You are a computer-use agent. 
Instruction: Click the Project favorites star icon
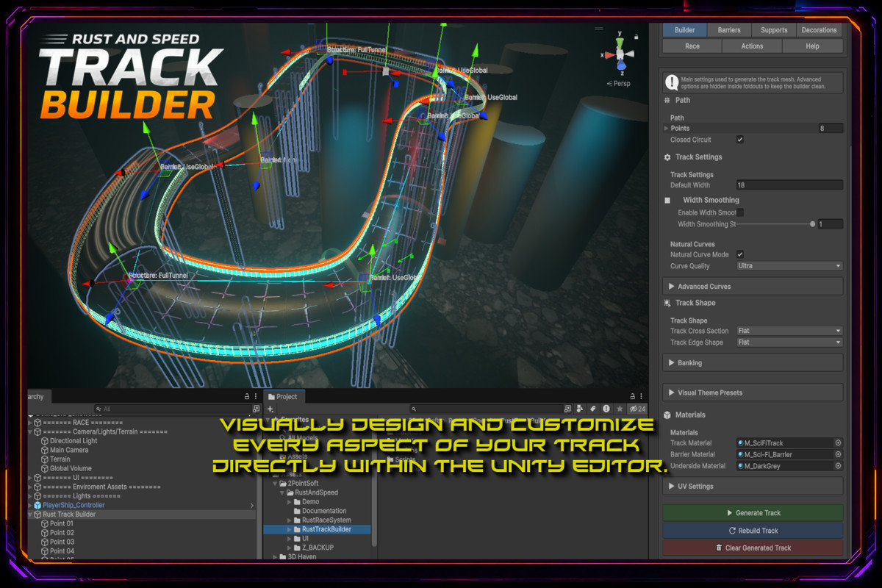tap(620, 409)
